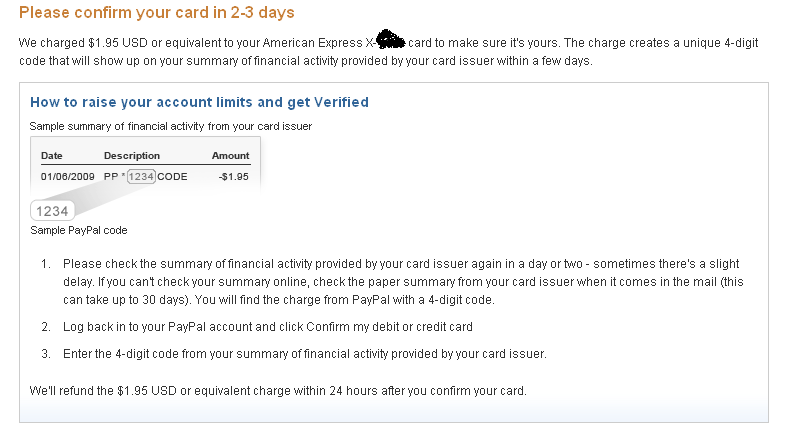Click the Date column header in the sample table

pos(53,156)
